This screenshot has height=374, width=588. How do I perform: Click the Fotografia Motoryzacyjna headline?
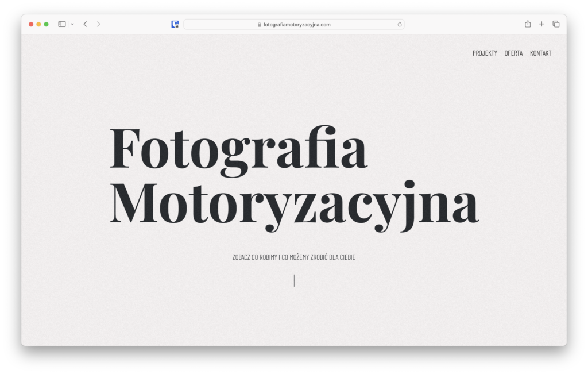pos(293,177)
